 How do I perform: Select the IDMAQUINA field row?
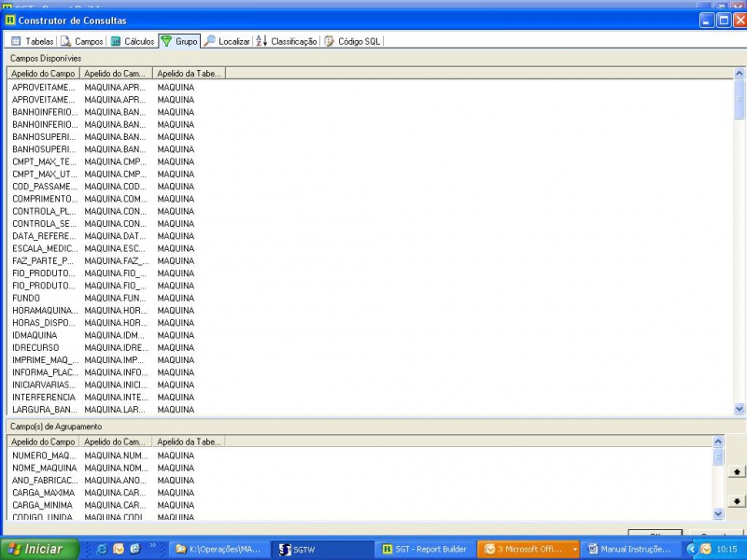35,335
